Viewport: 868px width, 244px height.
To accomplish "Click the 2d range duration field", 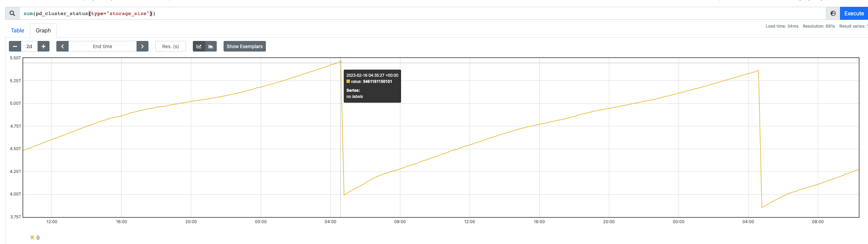I will pos(29,46).
